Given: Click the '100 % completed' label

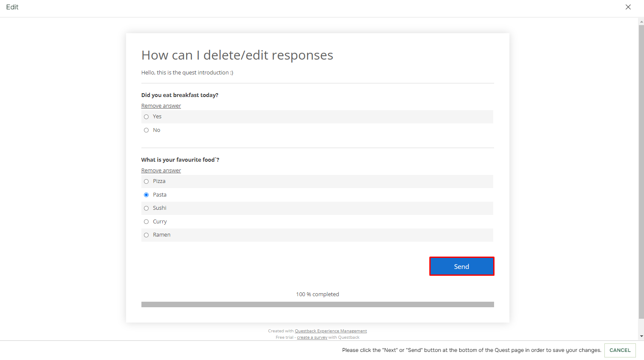Looking at the screenshot, I should tap(318, 294).
